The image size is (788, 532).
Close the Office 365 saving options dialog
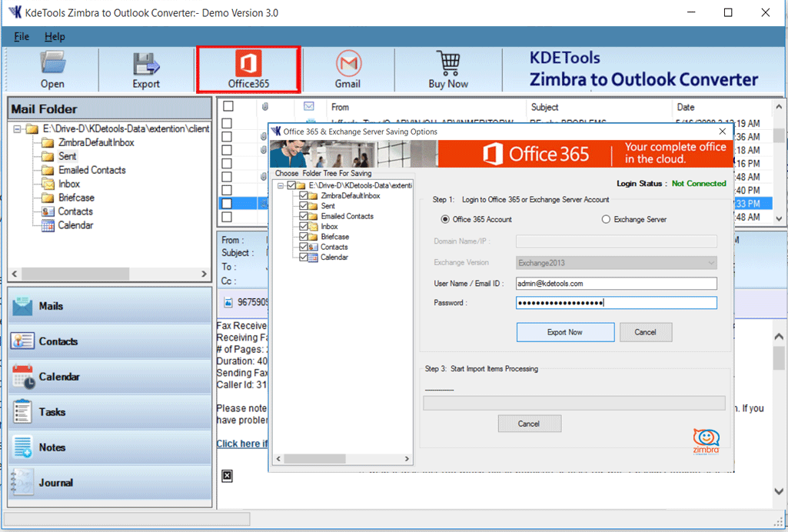(x=722, y=131)
